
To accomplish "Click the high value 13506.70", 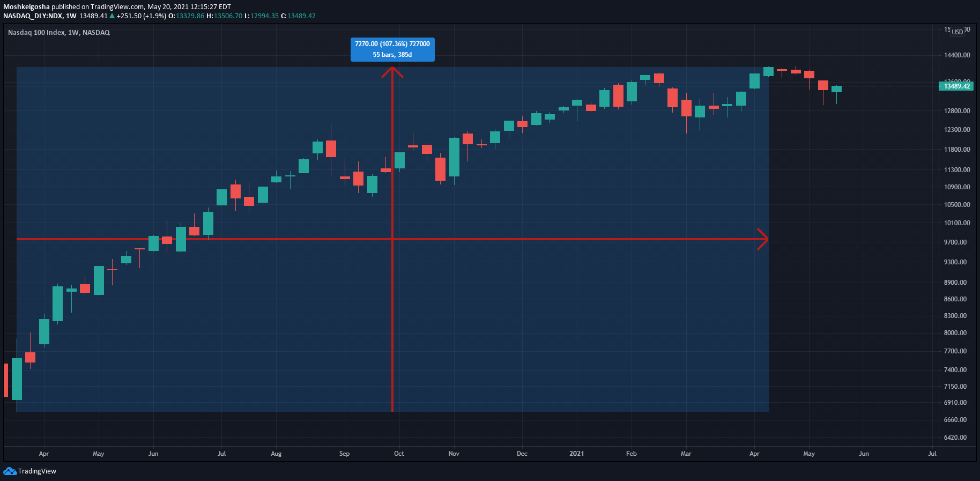I will click(228, 16).
